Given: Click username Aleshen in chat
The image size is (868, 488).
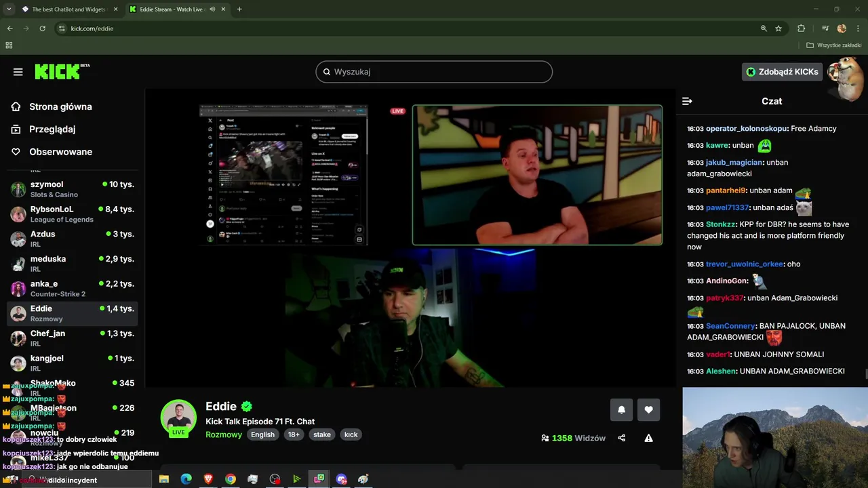Looking at the screenshot, I should pos(721,371).
